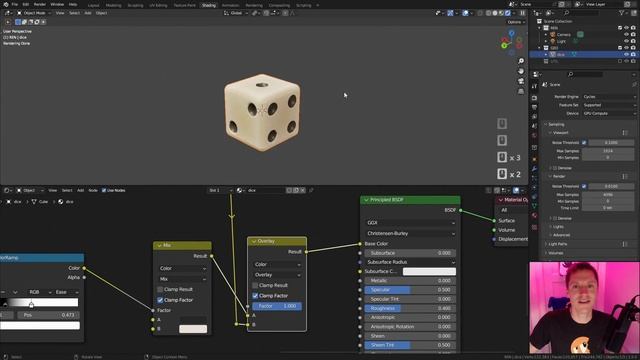This screenshot has width=640, height=360.
Task: Open the Tool properties tab icon
Action: [534, 87]
